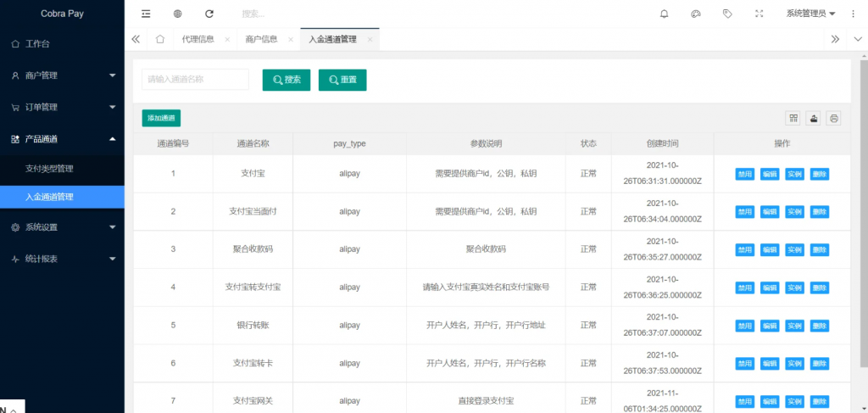
Task: Switch to the 代理信息 tab
Action: point(198,39)
